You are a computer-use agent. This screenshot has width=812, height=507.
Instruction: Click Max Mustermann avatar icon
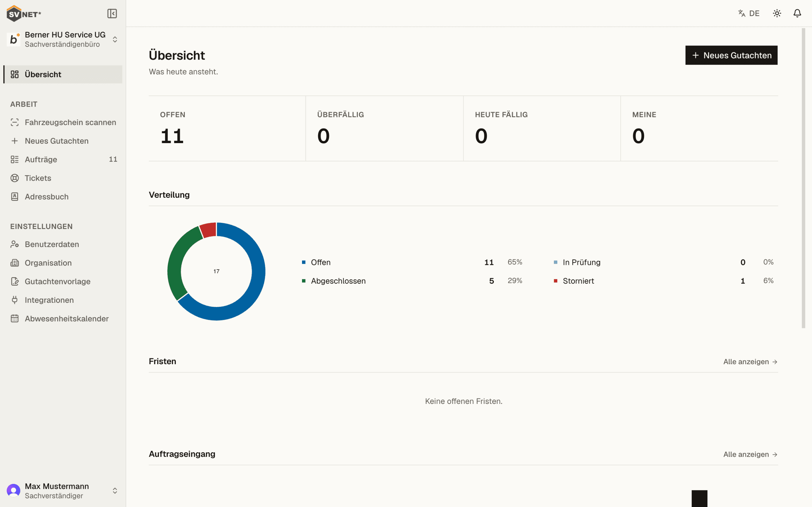13,491
